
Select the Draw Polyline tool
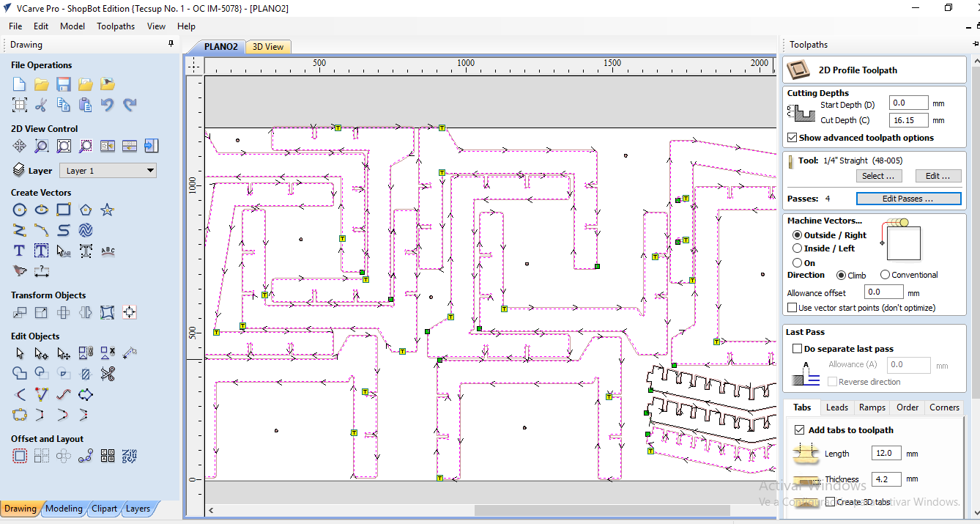[20, 231]
